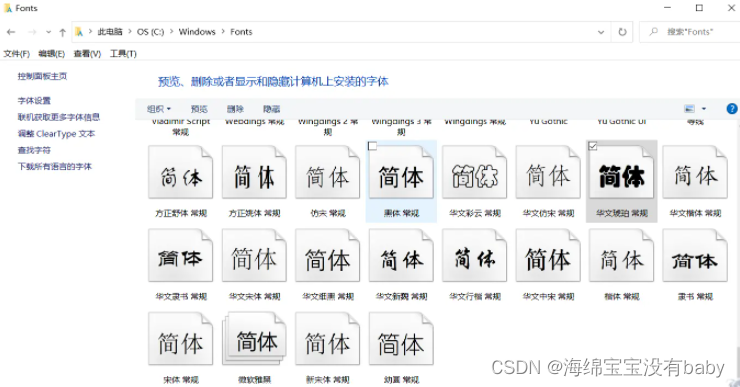Select the 幼圆 常规 font icon
Image resolution: width=740 pixels, height=387 pixels.
401,339
